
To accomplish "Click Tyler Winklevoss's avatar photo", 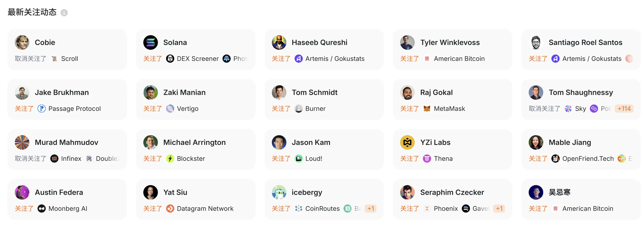I will [x=407, y=42].
